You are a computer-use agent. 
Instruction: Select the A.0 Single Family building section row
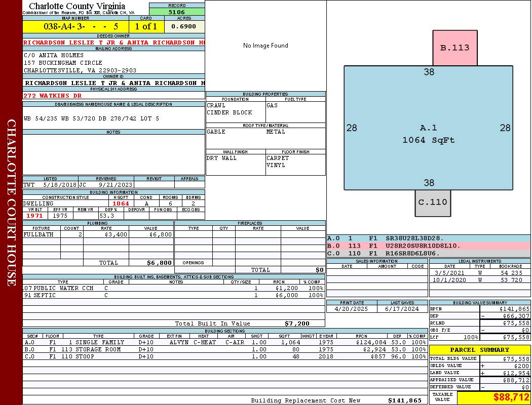click(224, 342)
